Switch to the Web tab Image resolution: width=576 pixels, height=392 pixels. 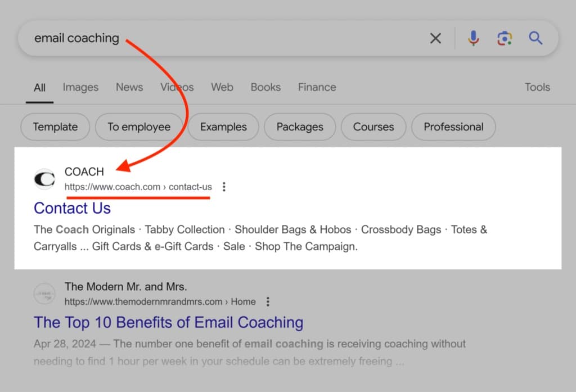tap(222, 87)
